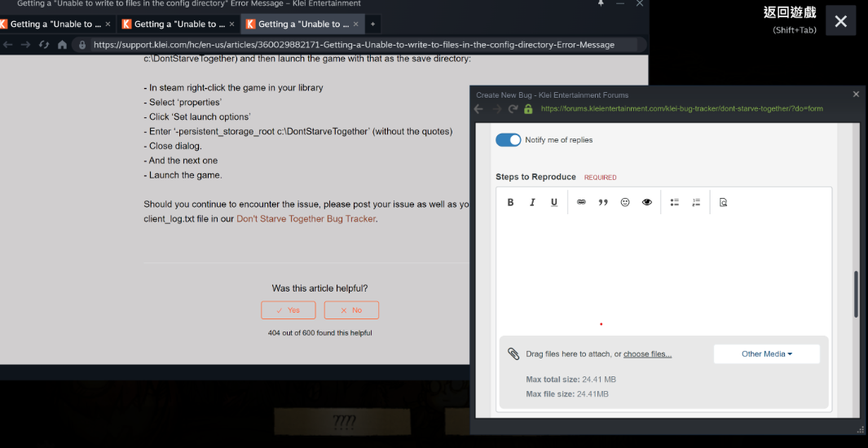Turn off Notify me of replies switch
The width and height of the screenshot is (868, 448).
click(509, 140)
